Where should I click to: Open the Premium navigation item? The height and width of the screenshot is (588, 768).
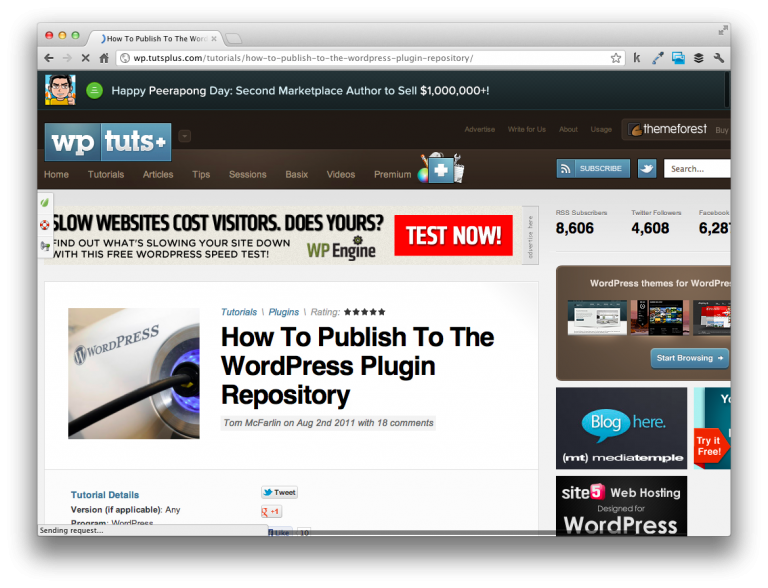click(392, 174)
